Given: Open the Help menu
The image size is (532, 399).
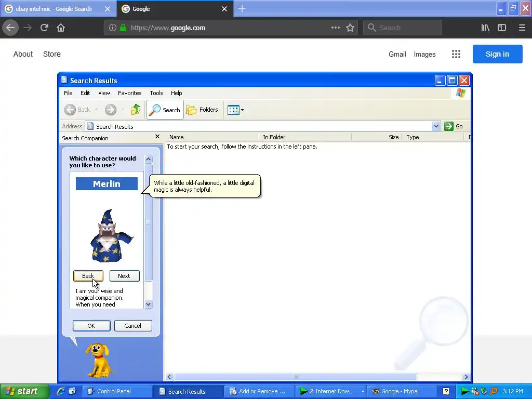Looking at the screenshot, I should (x=176, y=93).
